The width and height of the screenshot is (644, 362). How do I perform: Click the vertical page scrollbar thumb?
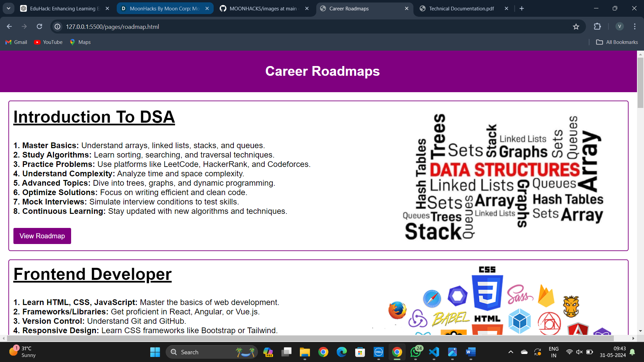(x=640, y=82)
